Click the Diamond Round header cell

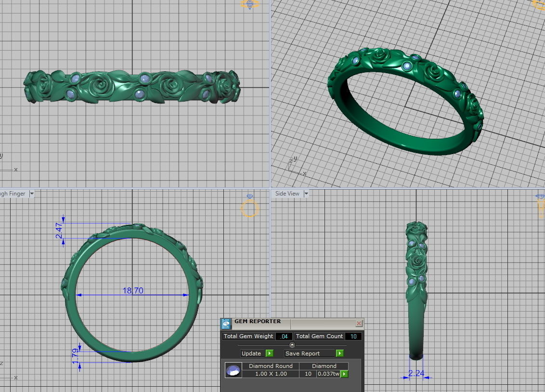(x=271, y=366)
